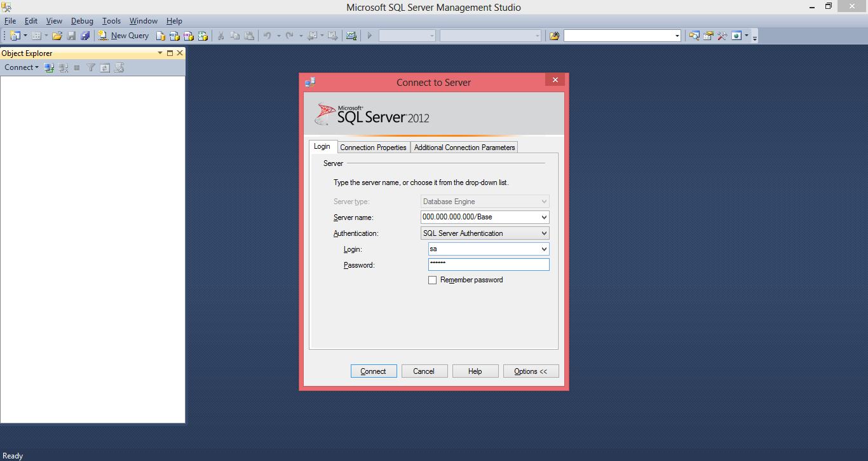Click the Filter funnel icon in Object Explorer
868x461 pixels.
[x=91, y=67]
